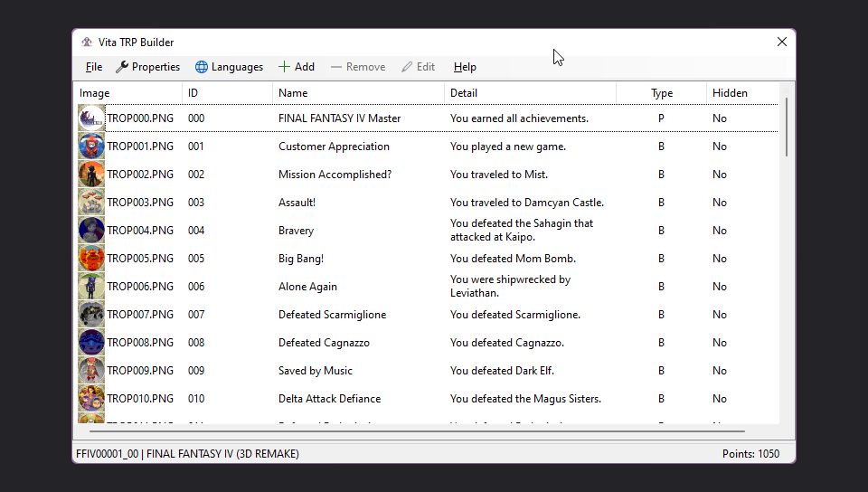Sort list by the Type column header
The width and height of the screenshot is (868, 492).
661,93
